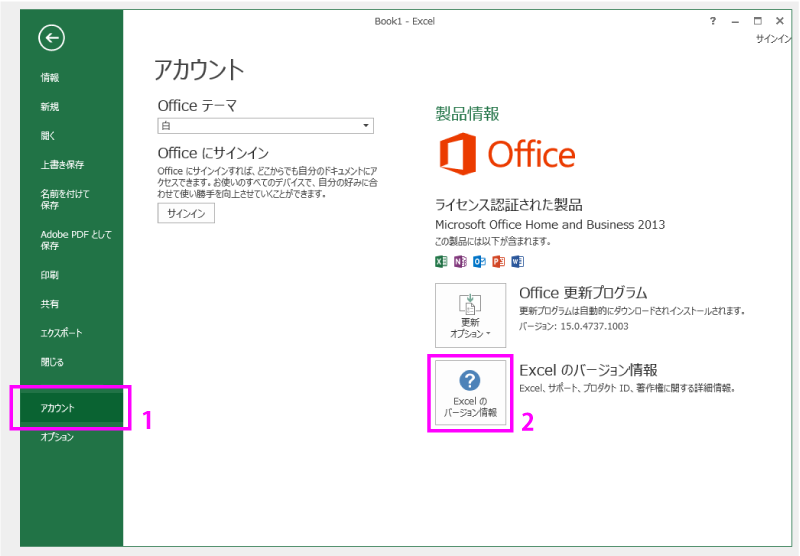This screenshot has width=800, height=556.
Task: Select 情報 in the sidebar
Action: coord(50,78)
